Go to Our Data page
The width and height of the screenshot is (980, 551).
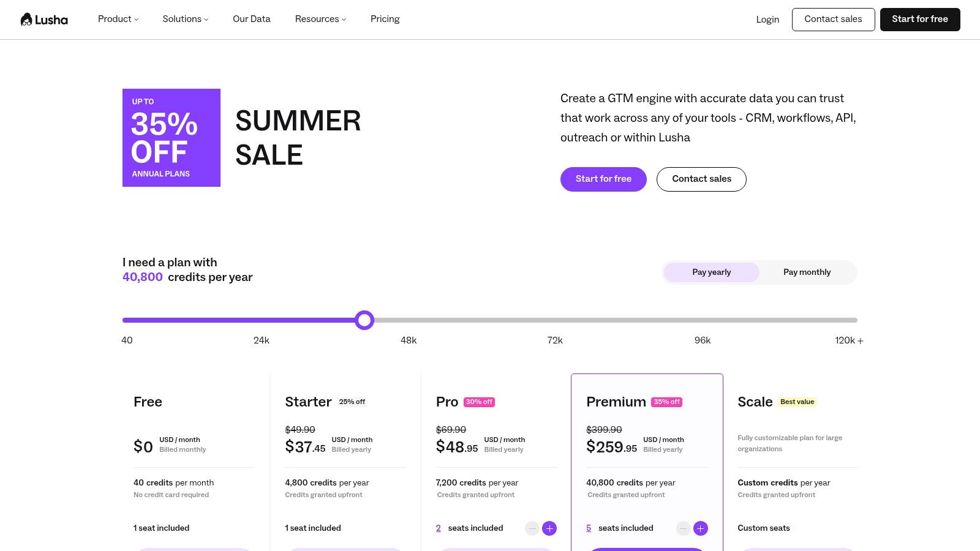click(x=252, y=19)
